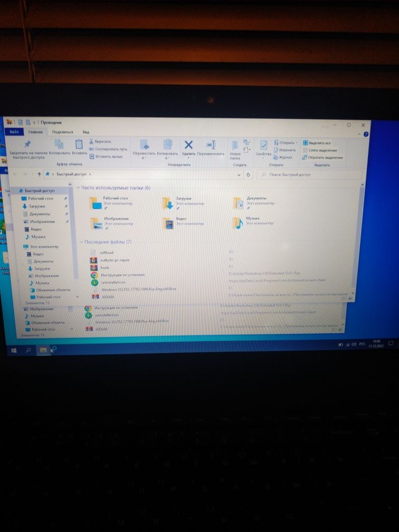
Task: Open the volume speaker tray icon
Action: (x=354, y=344)
